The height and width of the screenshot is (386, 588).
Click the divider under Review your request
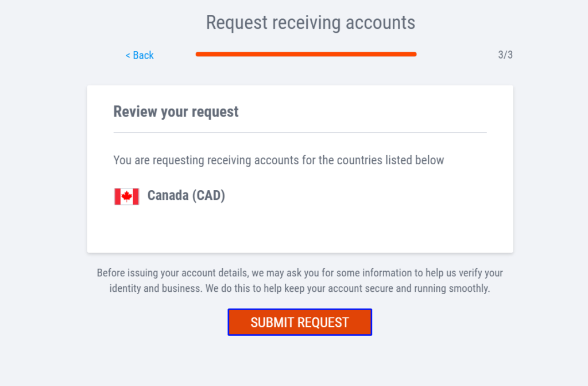pos(300,131)
